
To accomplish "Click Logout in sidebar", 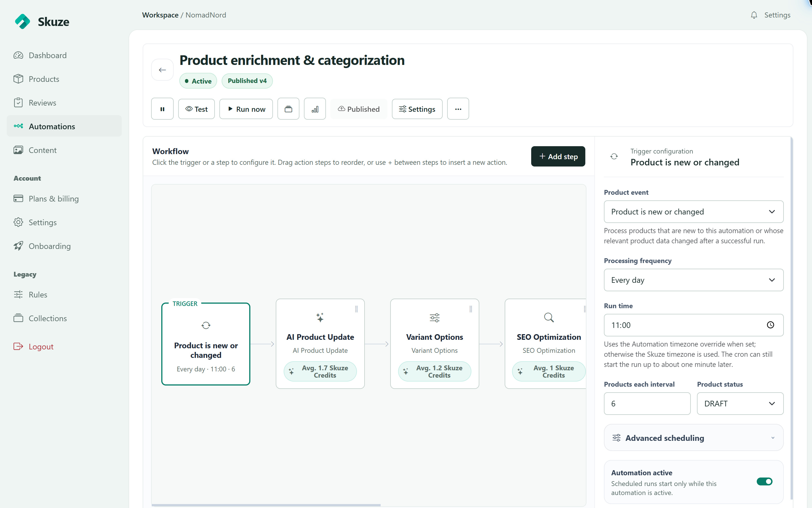I will (64, 346).
